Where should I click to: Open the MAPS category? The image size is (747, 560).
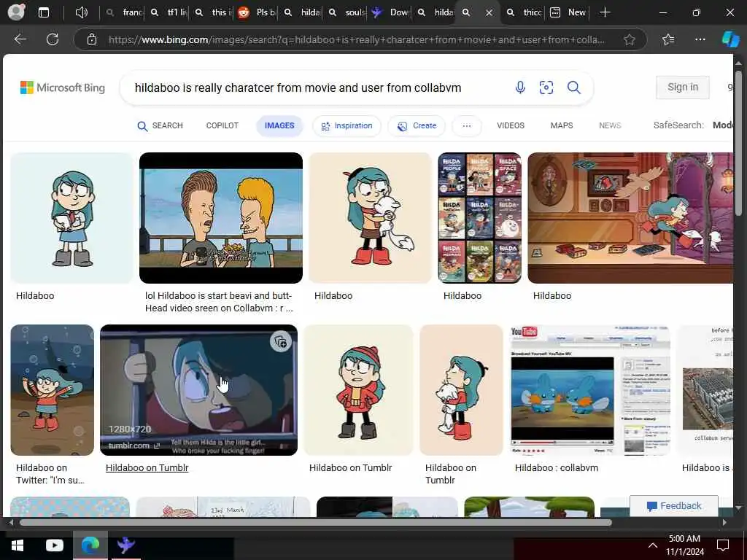click(562, 125)
